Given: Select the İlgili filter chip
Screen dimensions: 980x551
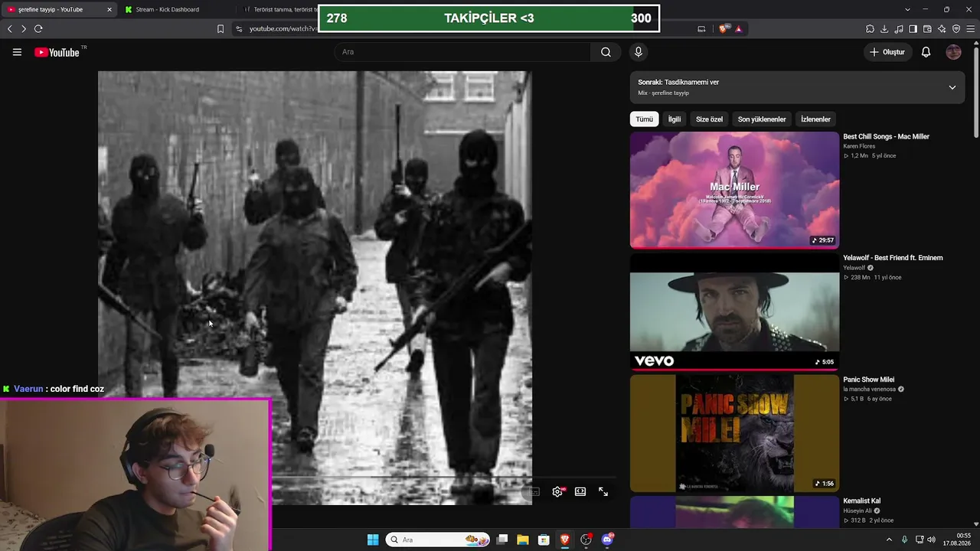Looking at the screenshot, I should tap(675, 119).
